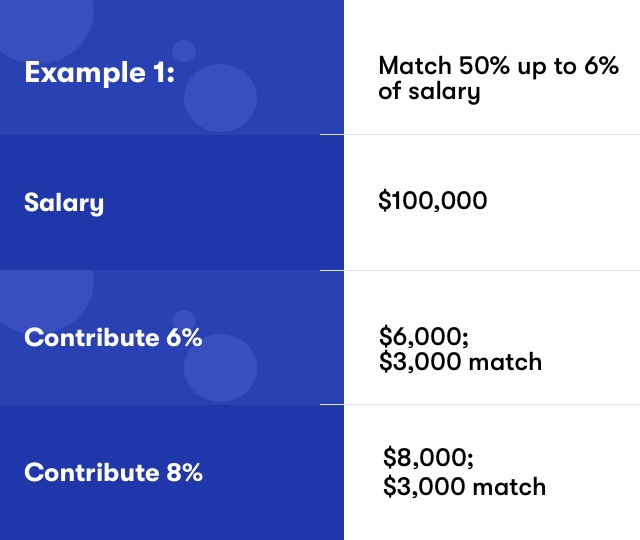
Task: Click the "Example 1:" header label
Action: pyautogui.click(x=100, y=73)
